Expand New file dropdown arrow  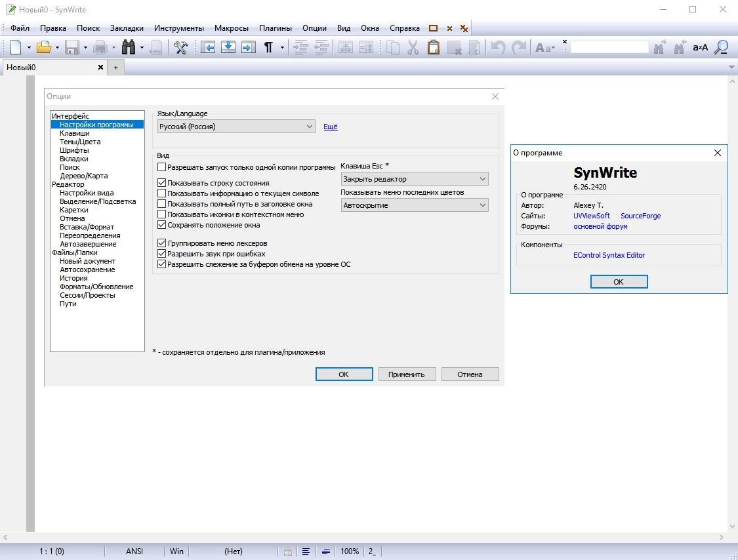pyautogui.click(x=29, y=47)
